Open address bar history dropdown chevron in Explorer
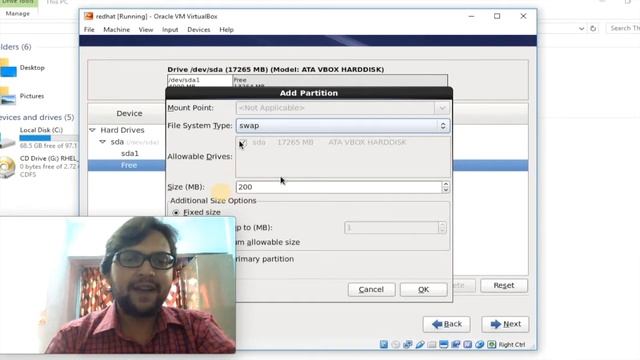This screenshot has height=360, width=640. coord(581,29)
